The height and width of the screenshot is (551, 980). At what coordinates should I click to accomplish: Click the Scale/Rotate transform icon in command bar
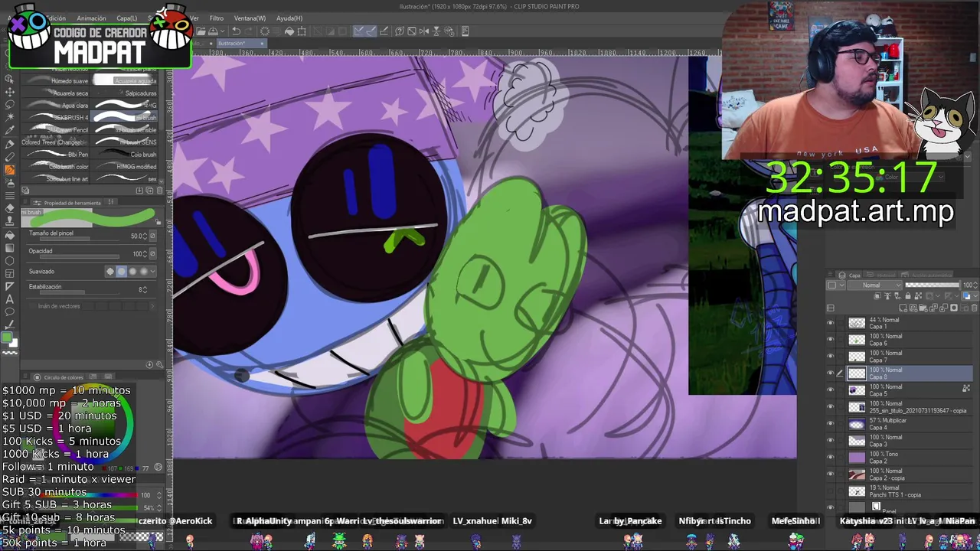(x=302, y=31)
